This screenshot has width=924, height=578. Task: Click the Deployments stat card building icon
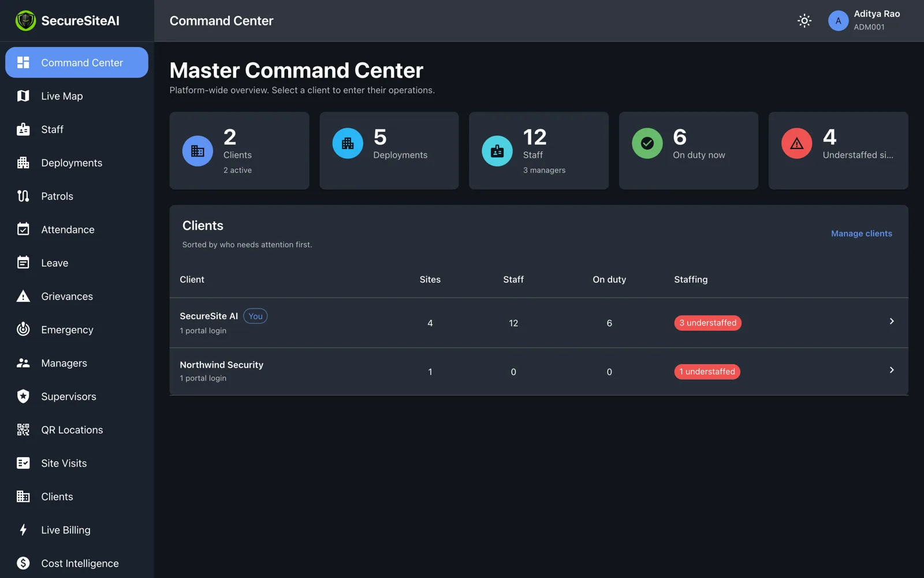coord(348,143)
